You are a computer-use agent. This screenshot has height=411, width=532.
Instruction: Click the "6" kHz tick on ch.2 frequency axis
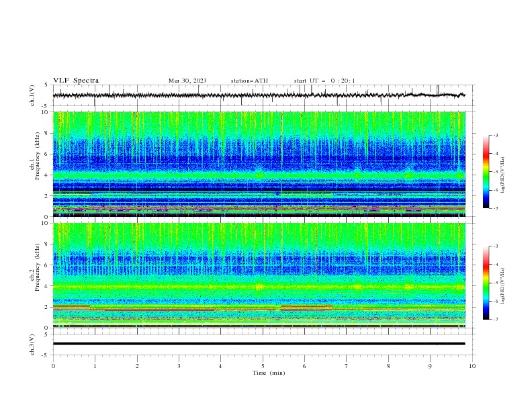click(47, 265)
